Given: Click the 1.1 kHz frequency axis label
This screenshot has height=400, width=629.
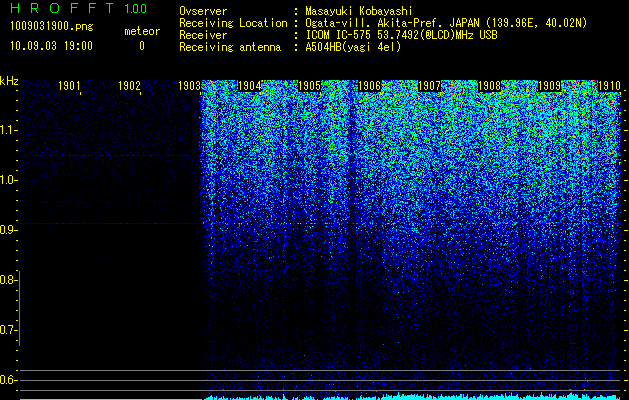Looking at the screenshot, I should click(x=8, y=130).
